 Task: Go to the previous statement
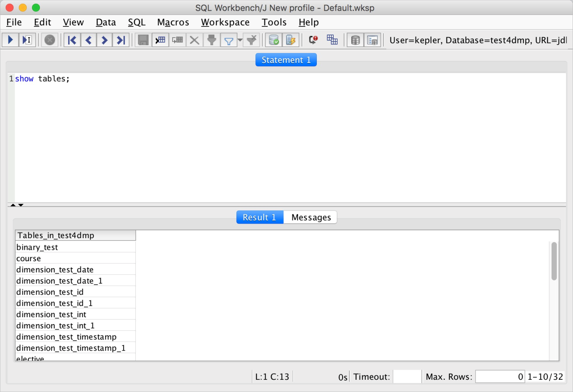point(88,40)
